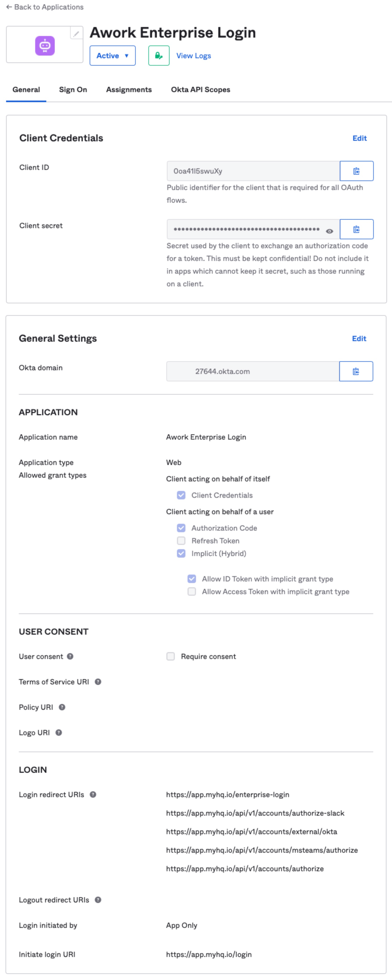Open the Okta API Scopes tab

point(200,90)
